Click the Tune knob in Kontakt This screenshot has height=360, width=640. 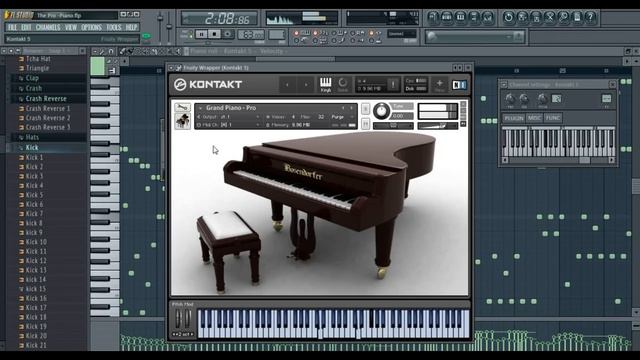coord(382,111)
